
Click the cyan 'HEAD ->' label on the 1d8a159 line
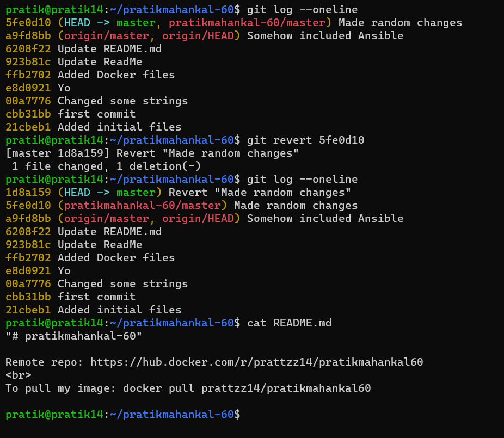(87, 192)
